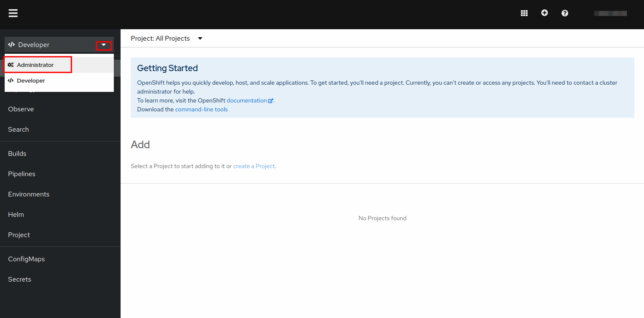The image size is (644, 318).
Task: Navigate to the Helm sidebar entry
Action: click(16, 214)
